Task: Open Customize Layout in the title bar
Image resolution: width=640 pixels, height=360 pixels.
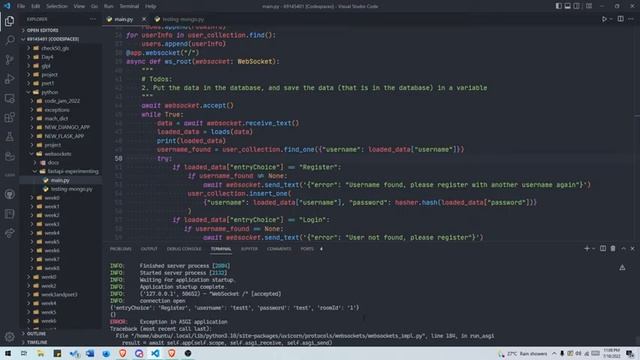Action: point(589,6)
